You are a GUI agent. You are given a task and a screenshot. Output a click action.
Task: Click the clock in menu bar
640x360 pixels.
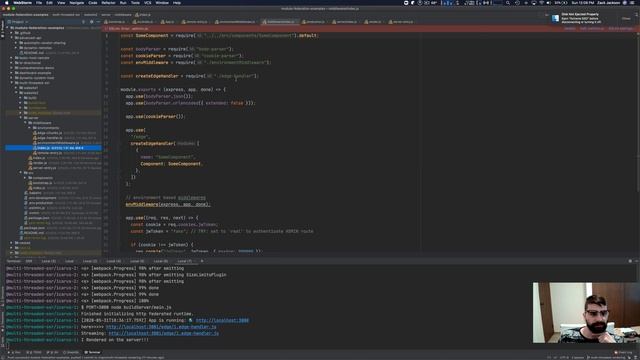coord(582,2)
